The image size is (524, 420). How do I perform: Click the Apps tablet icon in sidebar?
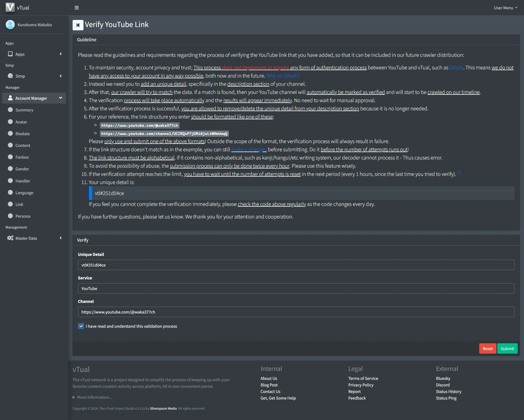10,54
